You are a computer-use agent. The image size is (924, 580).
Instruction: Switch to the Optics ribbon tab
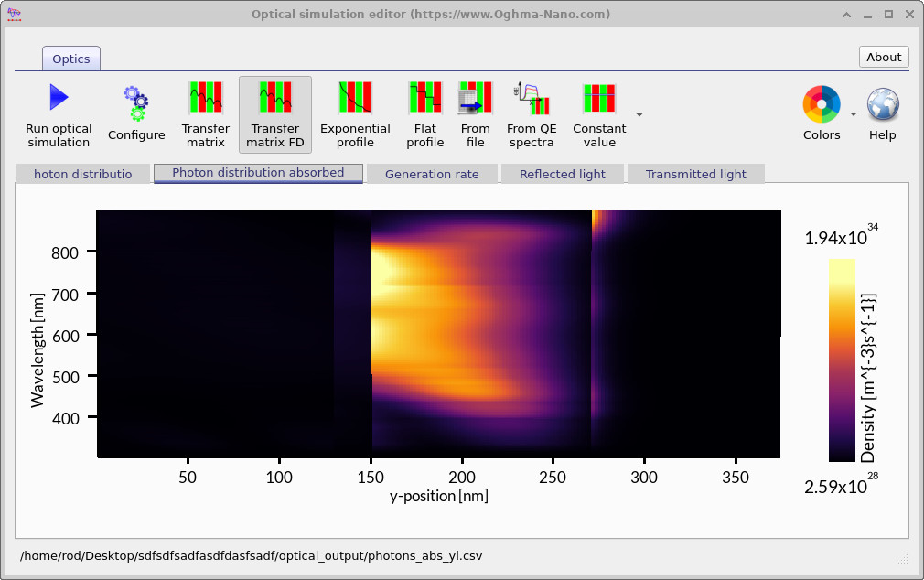coord(71,59)
